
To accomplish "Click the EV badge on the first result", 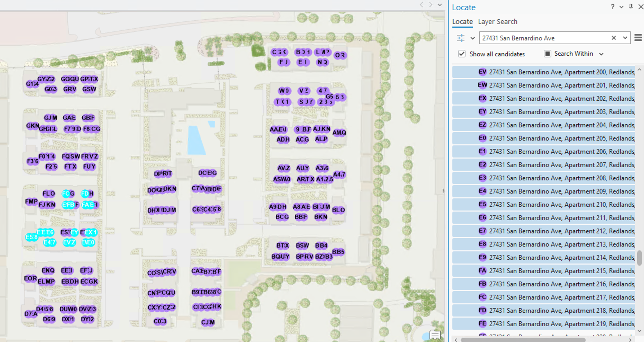I will [x=482, y=72].
